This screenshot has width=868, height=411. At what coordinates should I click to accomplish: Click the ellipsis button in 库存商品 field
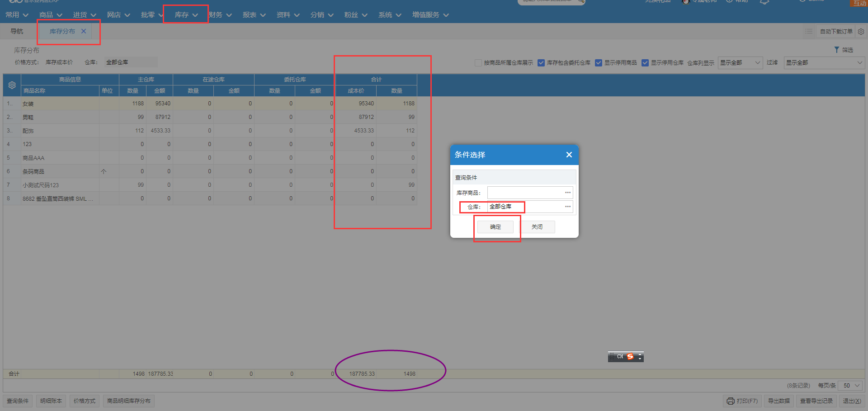567,193
